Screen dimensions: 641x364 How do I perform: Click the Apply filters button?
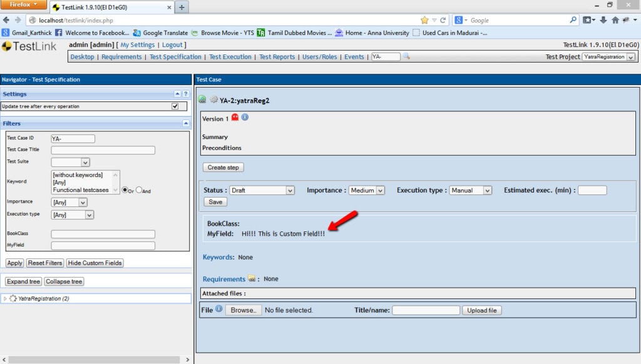(15, 263)
